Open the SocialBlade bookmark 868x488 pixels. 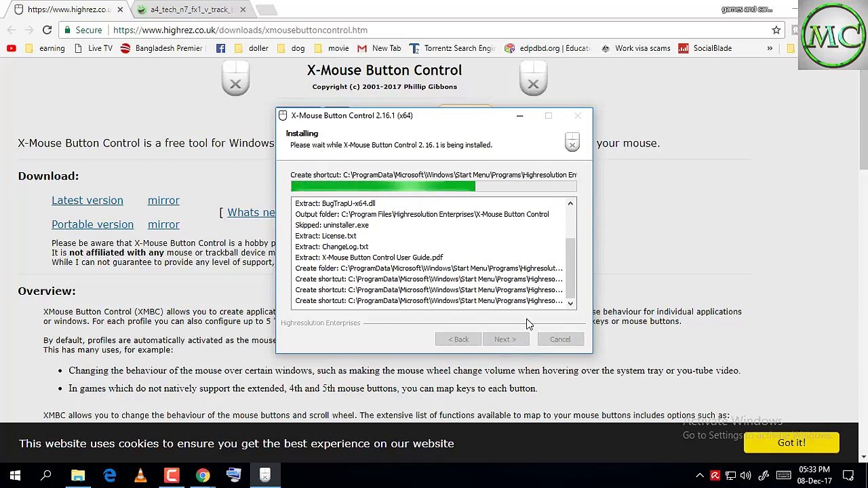click(x=705, y=48)
